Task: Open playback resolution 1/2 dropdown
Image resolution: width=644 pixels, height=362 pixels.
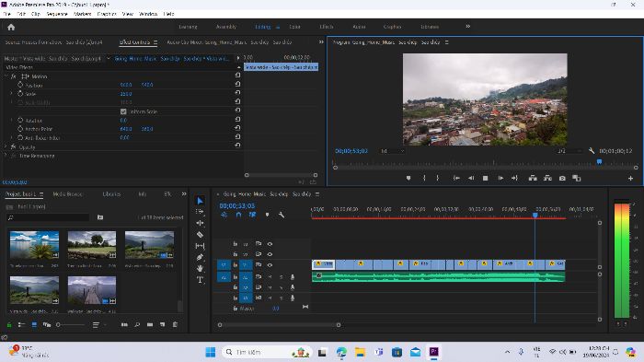Action: (569, 151)
